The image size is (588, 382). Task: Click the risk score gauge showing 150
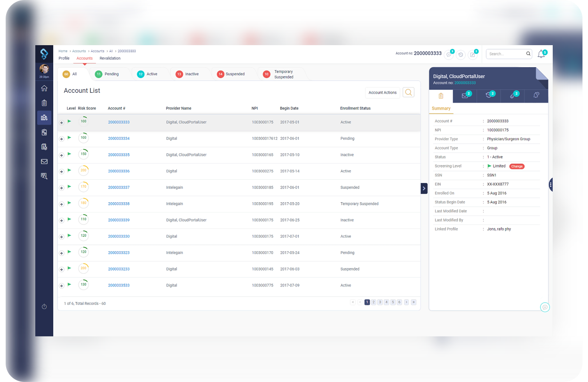pyautogui.click(x=83, y=154)
